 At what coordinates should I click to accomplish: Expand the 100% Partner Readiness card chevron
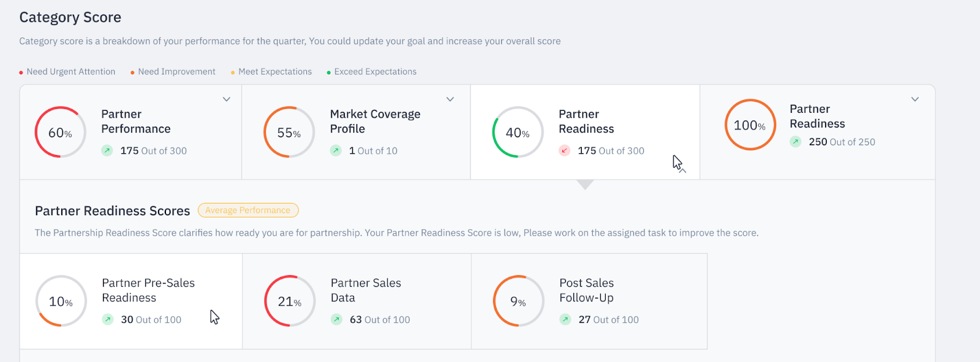(x=915, y=99)
